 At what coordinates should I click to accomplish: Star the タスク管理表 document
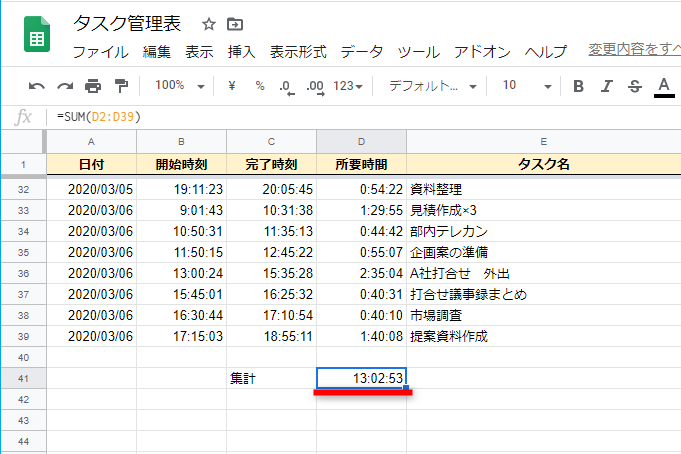209,24
